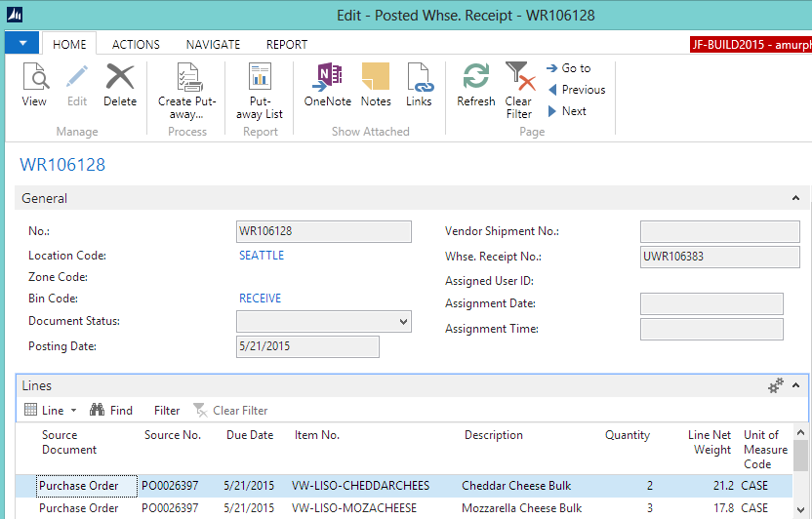The height and width of the screenshot is (519, 812).
Task: Collapse the Lines section
Action: 795,386
